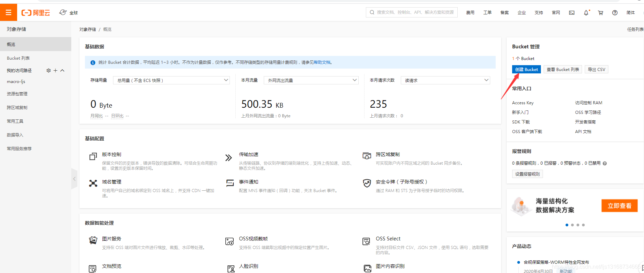Click the 立即查看 orange button
644x273 pixels.
point(619,206)
